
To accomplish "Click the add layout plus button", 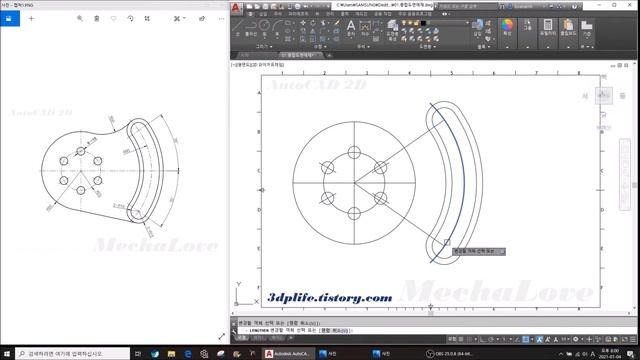I will 291,338.
